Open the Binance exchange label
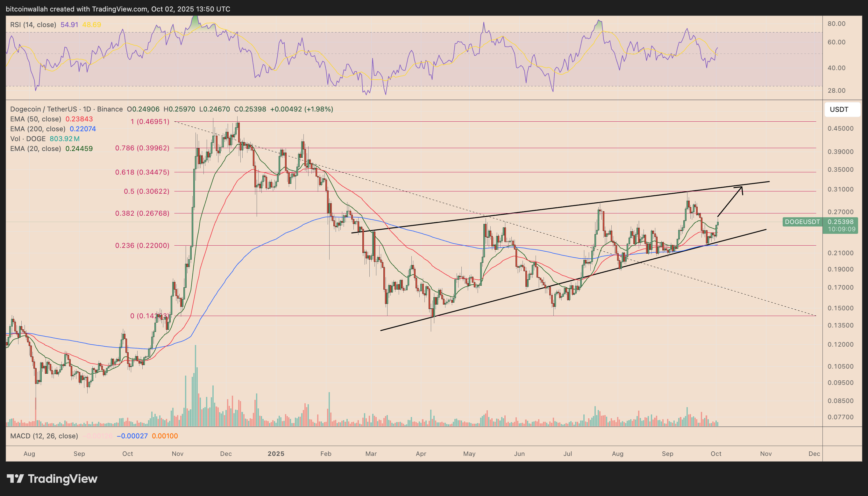Viewport: 868px width, 496px height. (110, 109)
